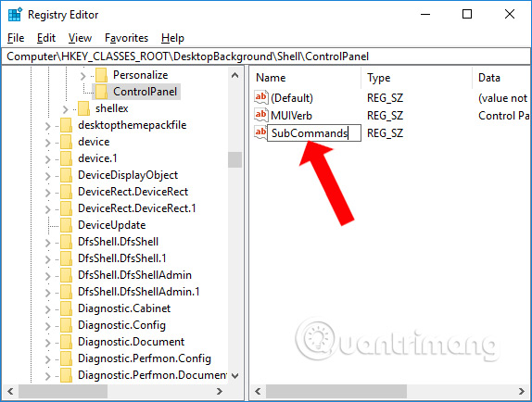Click the REG_SZ type cell of MUIVerb

[385, 116]
